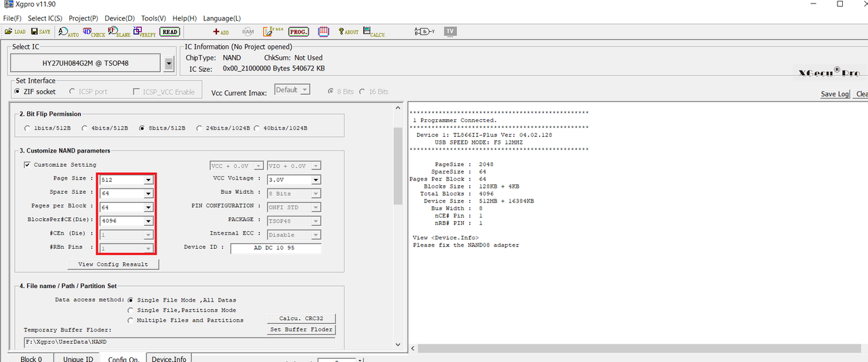Click the PROG. program button
The height and width of the screenshot is (362, 868).
[298, 32]
